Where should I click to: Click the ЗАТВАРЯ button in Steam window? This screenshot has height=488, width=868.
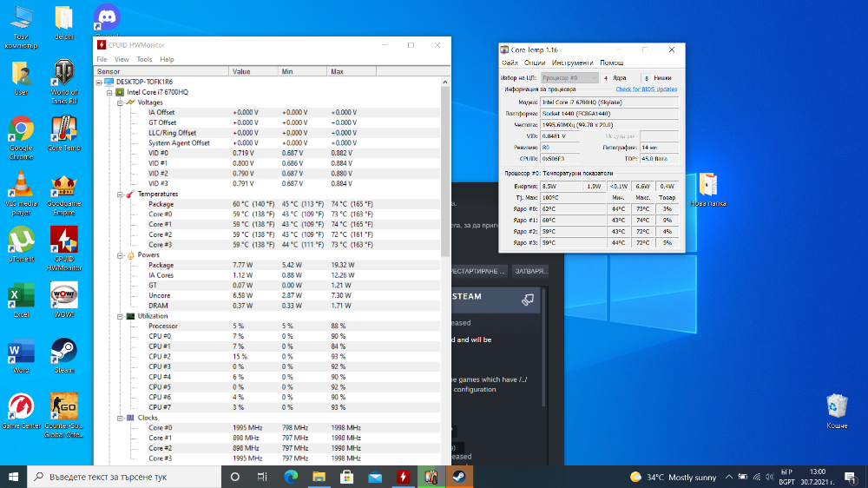(530, 271)
